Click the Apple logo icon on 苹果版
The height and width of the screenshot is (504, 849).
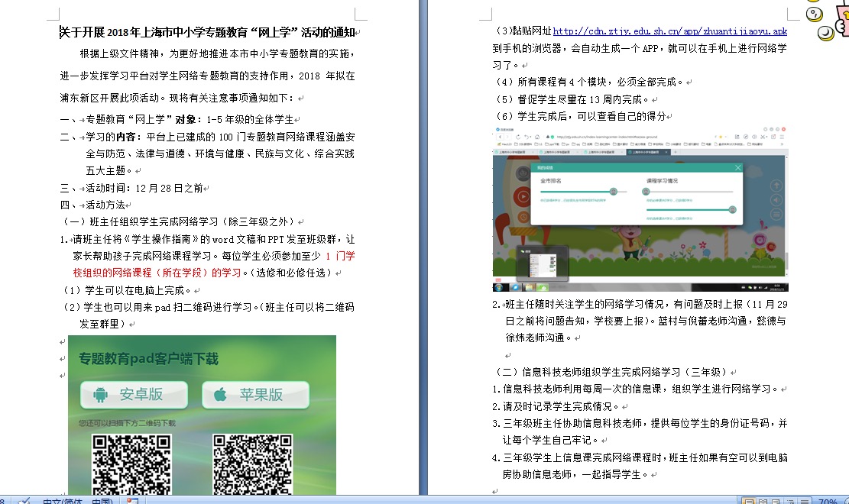[x=221, y=395]
